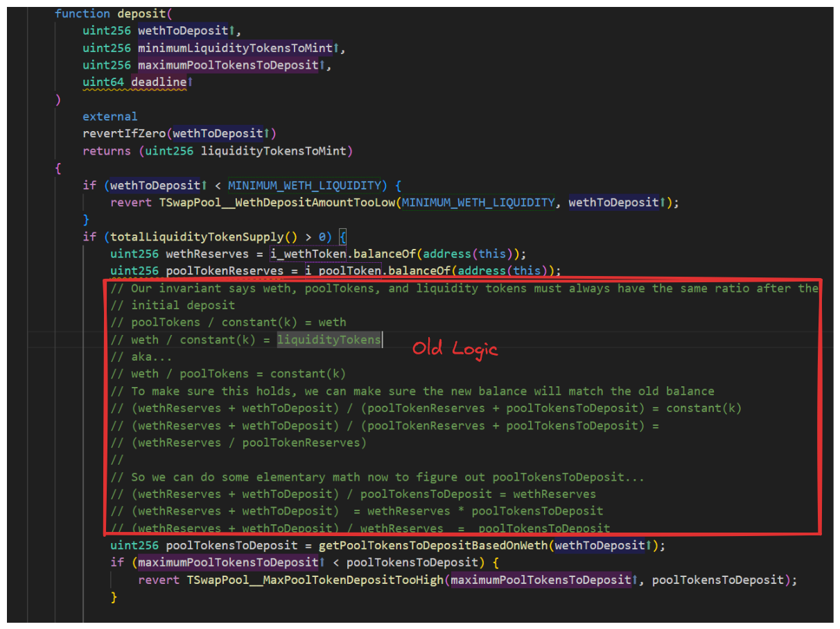Click the 'poolTokenReserves' variable in its uint256 declaration
Viewport: 840px width, 629px height.
[225, 270]
